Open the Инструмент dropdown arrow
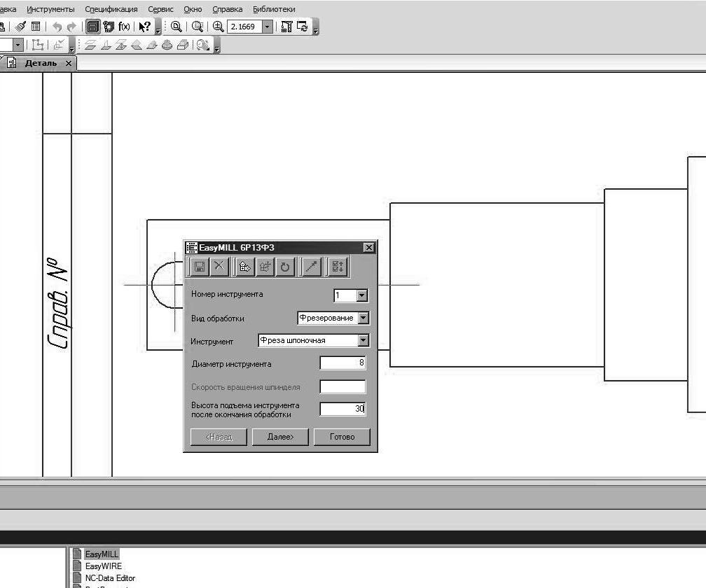The width and height of the screenshot is (706, 588). pos(364,340)
